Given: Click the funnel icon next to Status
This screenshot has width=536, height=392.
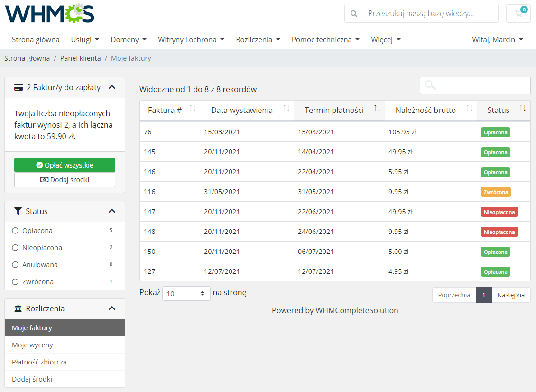Looking at the screenshot, I should [18, 211].
